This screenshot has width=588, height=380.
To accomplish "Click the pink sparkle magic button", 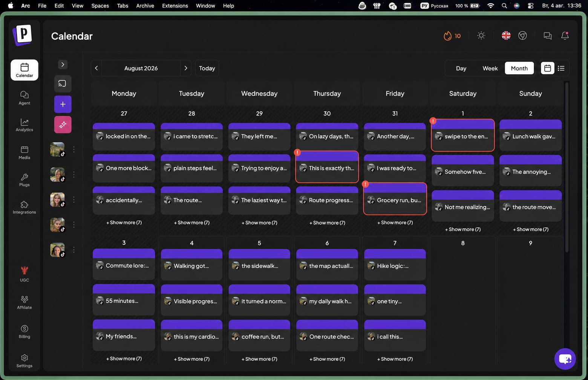I will coord(63,124).
